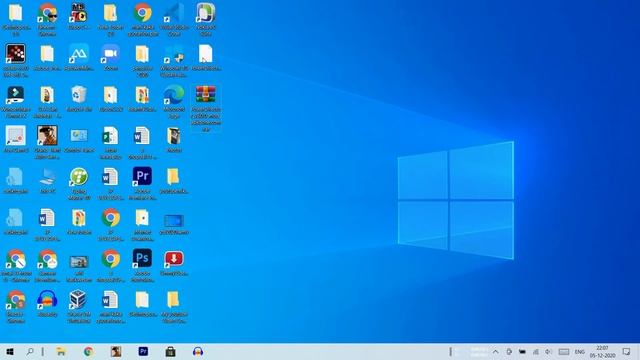This screenshot has height=360, width=640.
Task: Open the volume control tray icon
Action: coord(549,351)
